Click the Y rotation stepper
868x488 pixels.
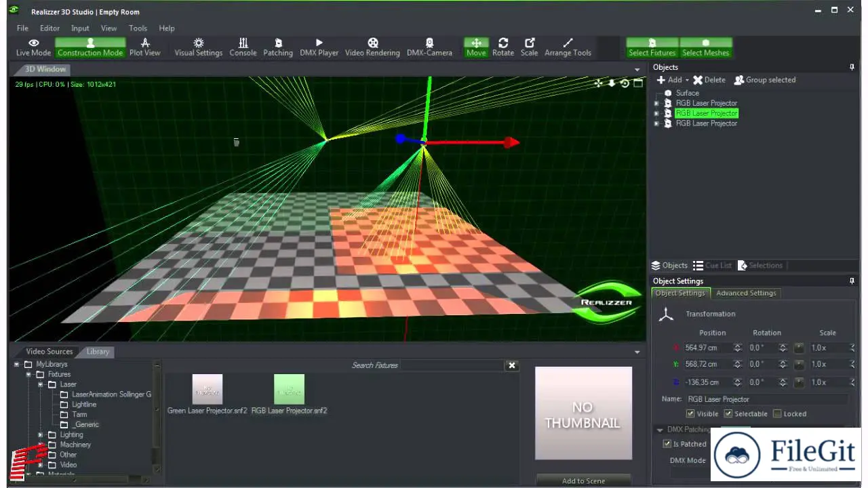[783, 364]
